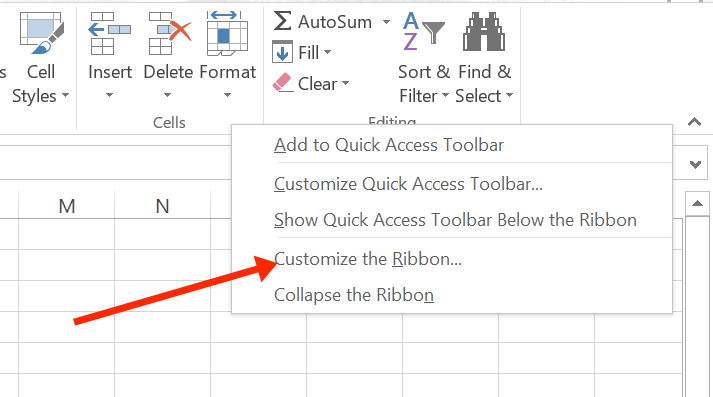Viewport: 713px width, 397px height.
Task: Click the Format cells icon
Action: pyautogui.click(x=227, y=33)
